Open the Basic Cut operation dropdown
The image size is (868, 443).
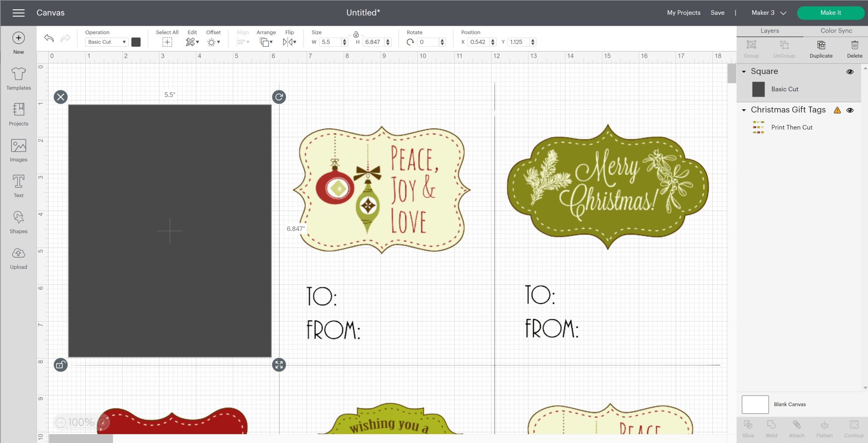pos(106,42)
